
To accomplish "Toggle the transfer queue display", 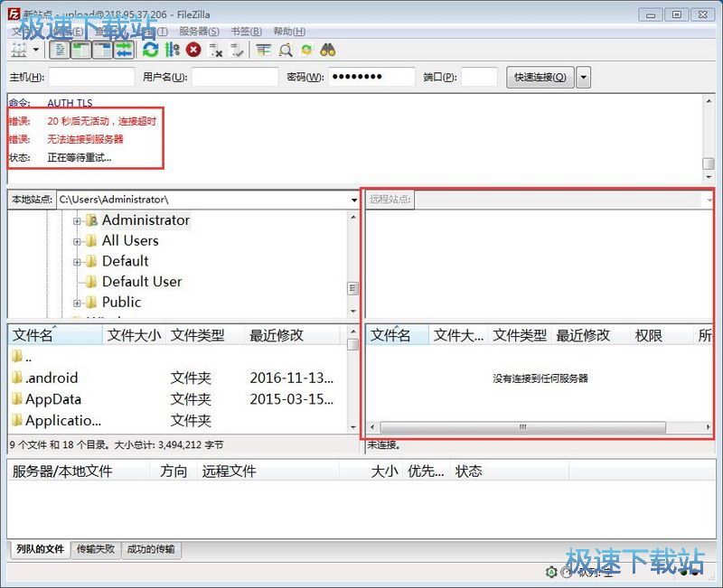I will pyautogui.click(x=124, y=50).
